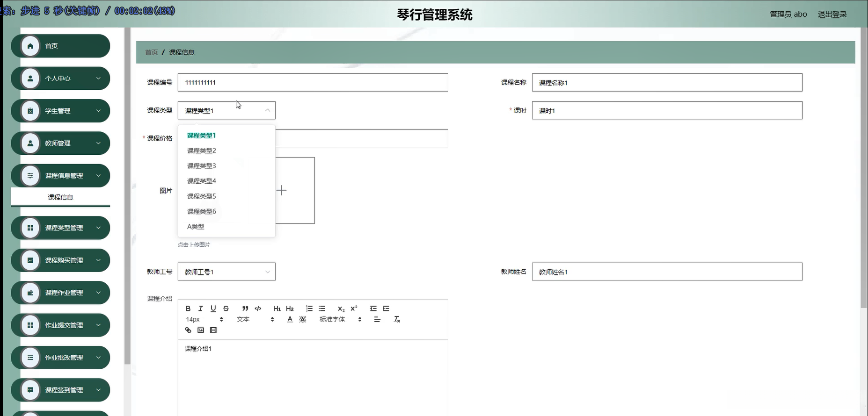Click the 课程名称 input field
Viewport: 868px width, 416px height.
coord(667,83)
